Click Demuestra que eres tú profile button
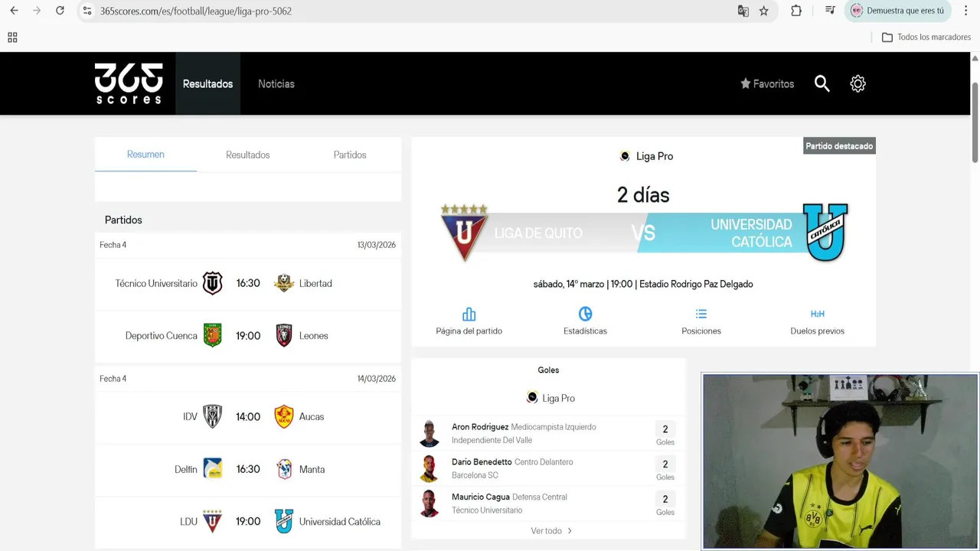Viewport: 980px width, 551px height. (x=897, y=11)
